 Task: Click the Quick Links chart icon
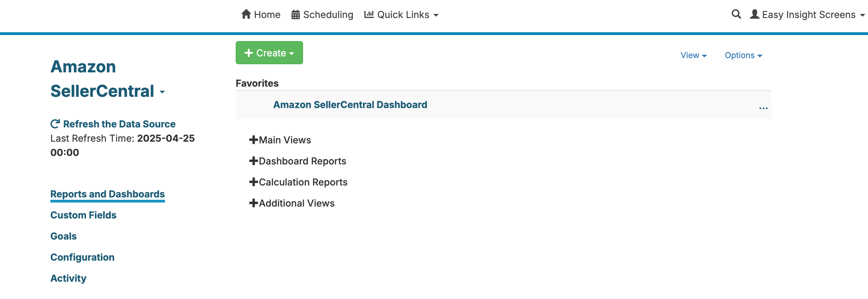coord(369,14)
